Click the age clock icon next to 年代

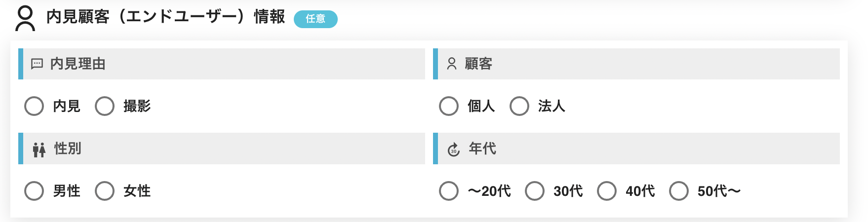(454, 149)
